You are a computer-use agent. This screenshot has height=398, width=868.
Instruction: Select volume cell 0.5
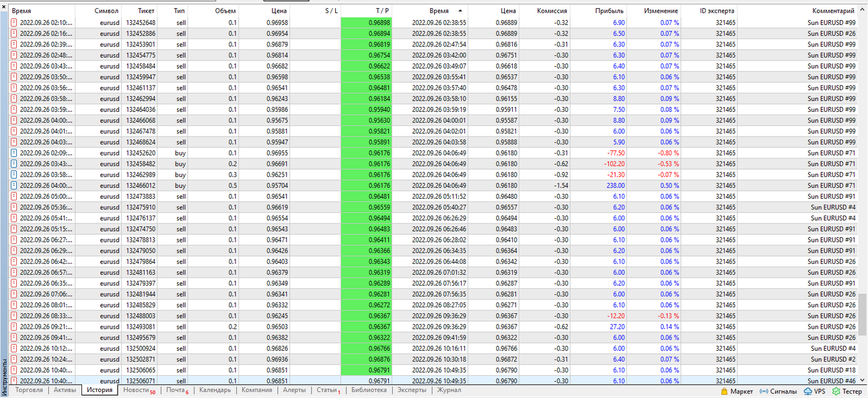click(x=232, y=186)
